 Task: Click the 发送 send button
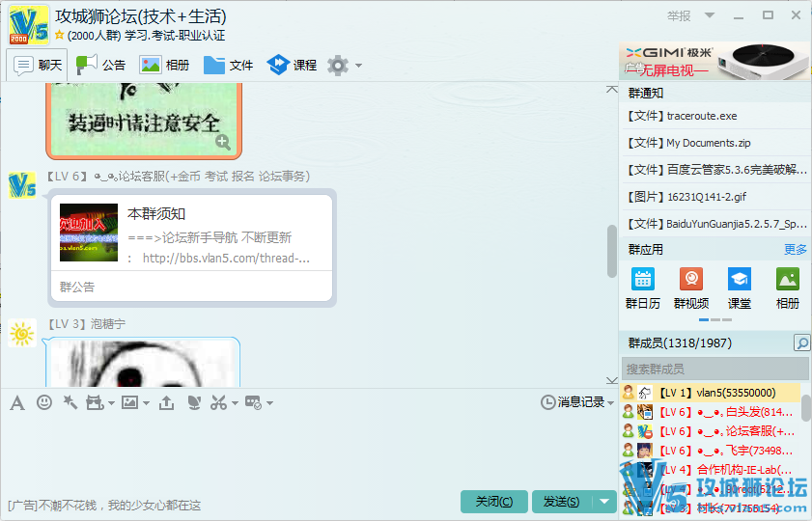[561, 502]
